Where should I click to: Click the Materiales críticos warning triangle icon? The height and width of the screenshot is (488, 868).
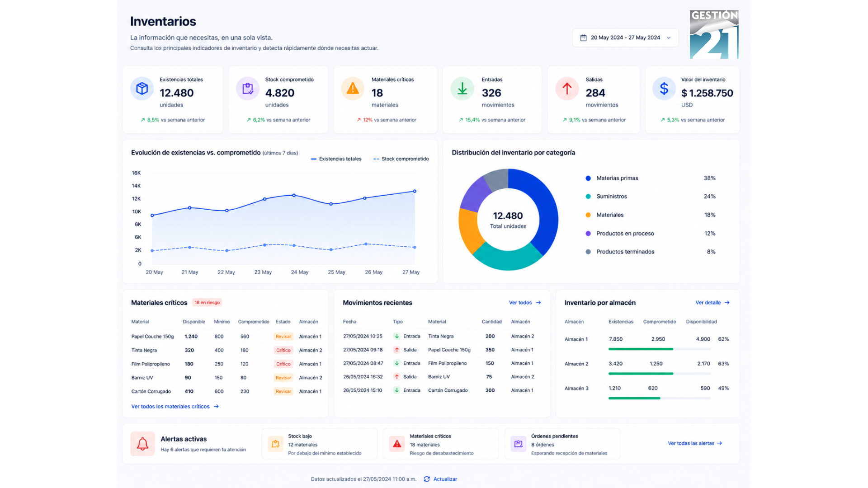(353, 88)
